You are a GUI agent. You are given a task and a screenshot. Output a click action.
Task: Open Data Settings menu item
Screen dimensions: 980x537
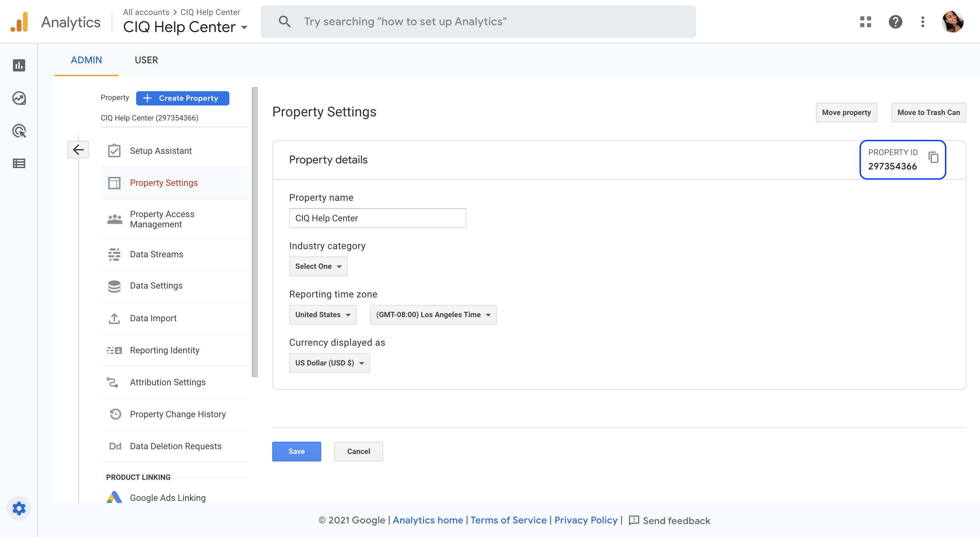pos(175,286)
